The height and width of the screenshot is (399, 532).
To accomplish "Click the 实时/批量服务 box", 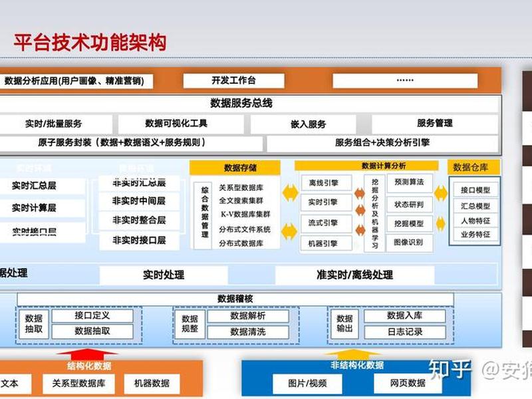I will (x=55, y=124).
